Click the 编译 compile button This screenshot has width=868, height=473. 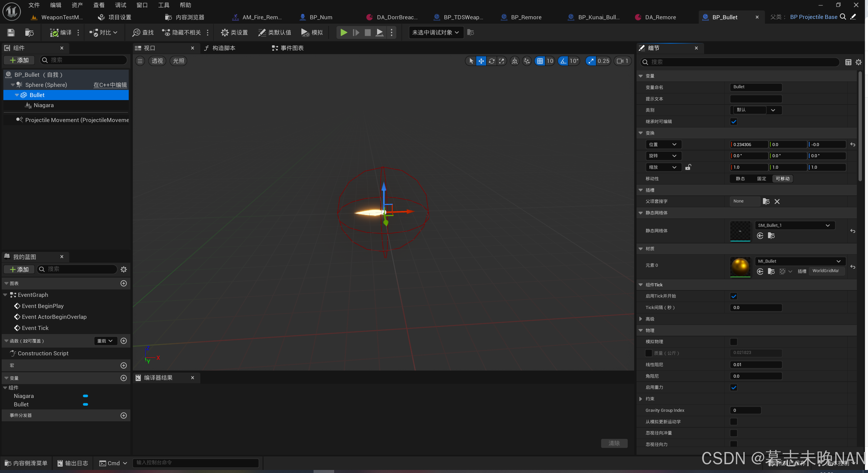[61, 32]
